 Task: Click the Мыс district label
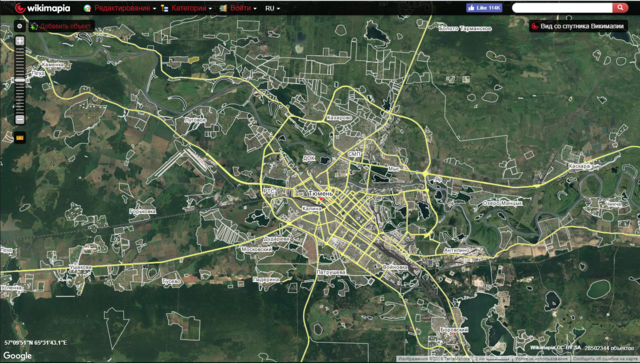tap(393, 168)
